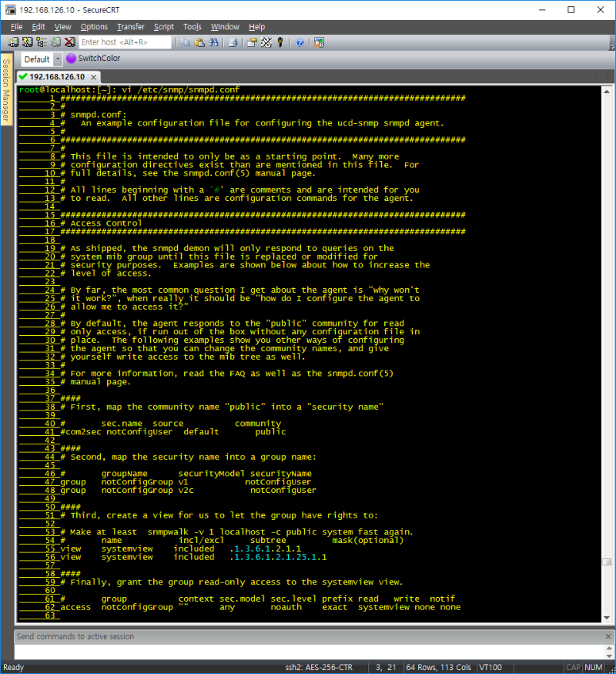The width and height of the screenshot is (616, 674).
Task: Open the Script menu
Action: (163, 27)
